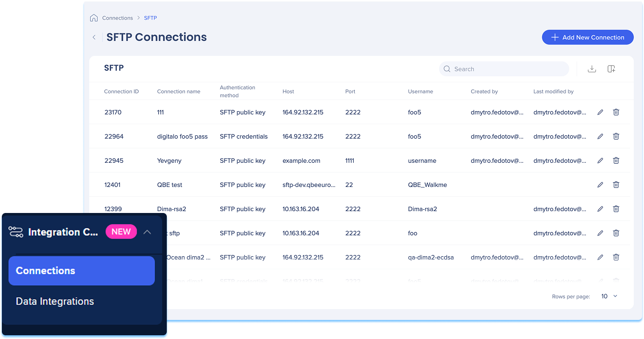Click the Last modified by column header
The width and height of the screenshot is (644, 339).
553,92
